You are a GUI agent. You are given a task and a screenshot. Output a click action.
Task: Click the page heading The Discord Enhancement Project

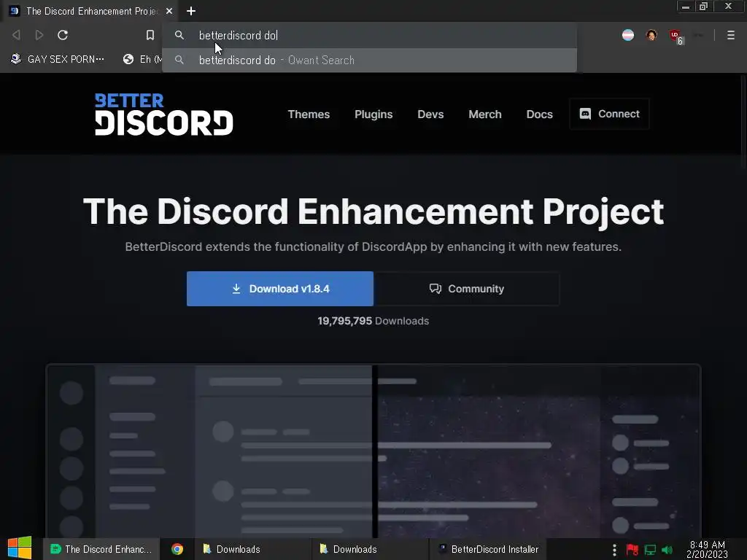coord(373,211)
